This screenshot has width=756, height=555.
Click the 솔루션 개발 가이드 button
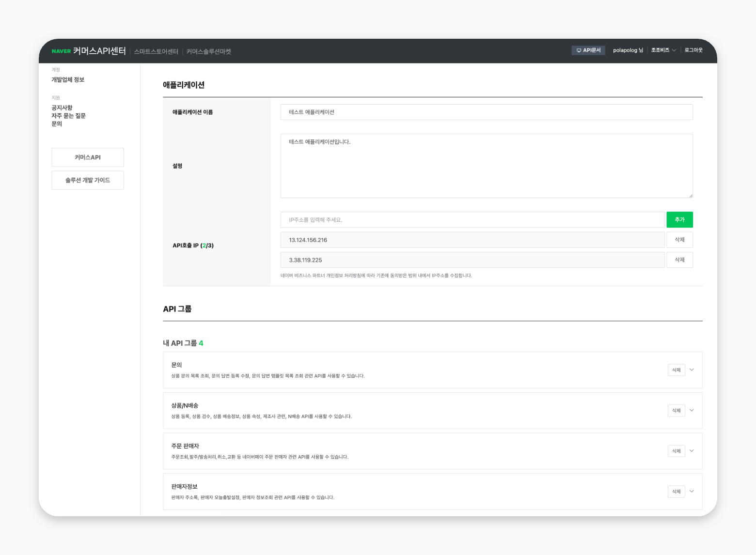coord(88,180)
